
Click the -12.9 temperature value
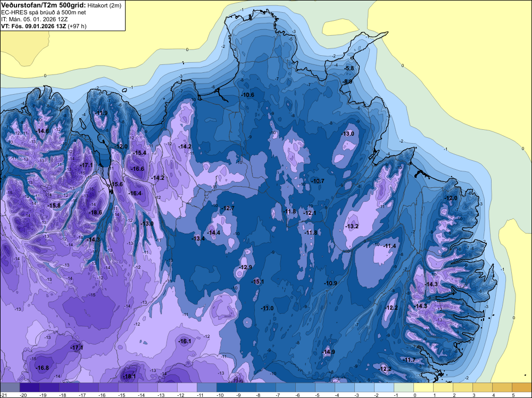[x=246, y=267]
